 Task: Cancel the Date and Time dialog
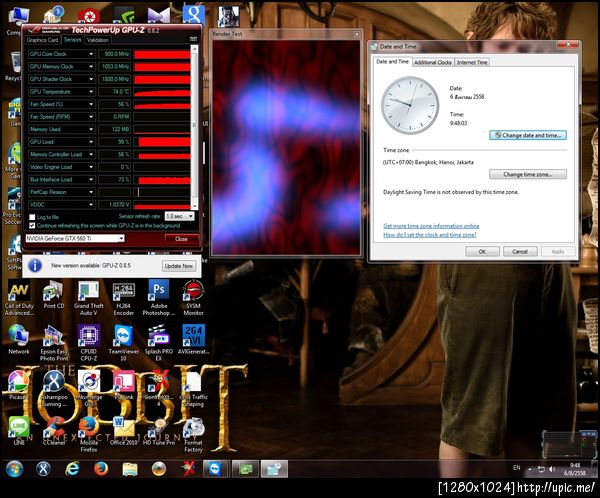pyautogui.click(x=520, y=251)
